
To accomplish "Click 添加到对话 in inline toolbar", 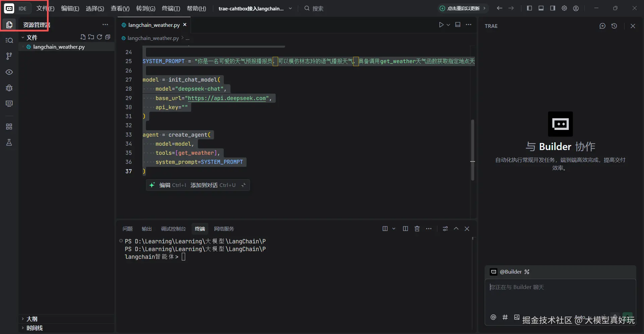I will 204,185.
